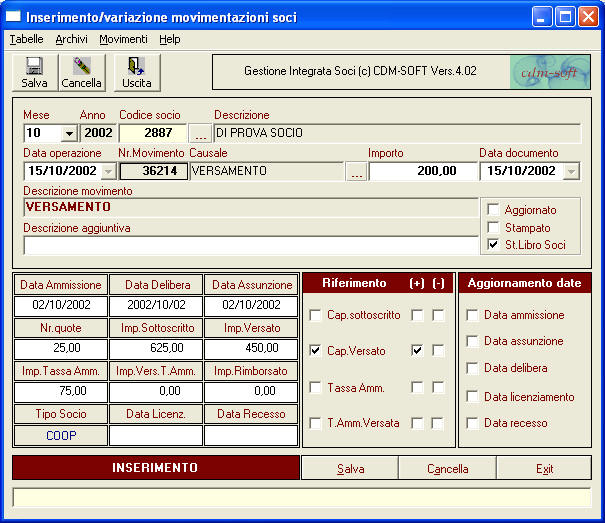
Task: Click the Imp.Rimborsato value 0,00
Action: pos(251,392)
